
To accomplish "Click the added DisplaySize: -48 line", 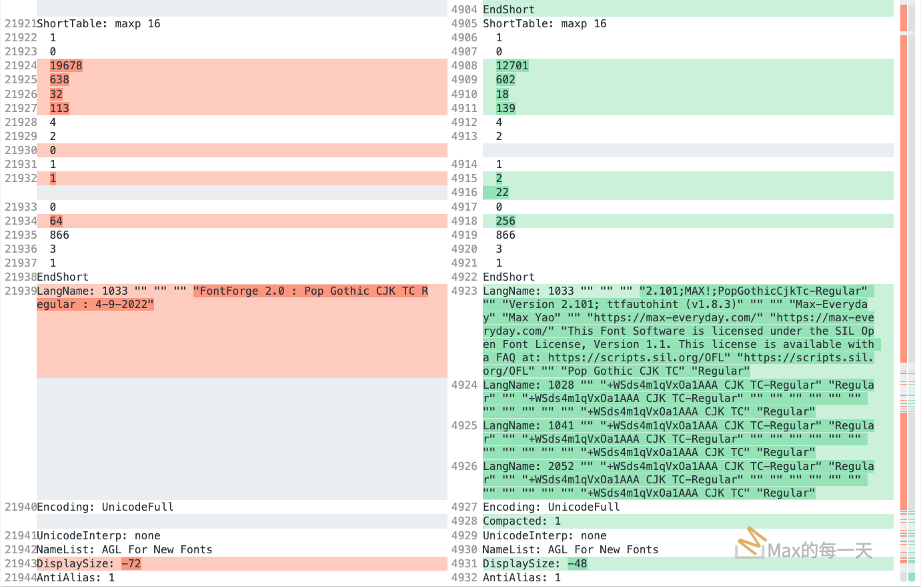I will (x=535, y=564).
